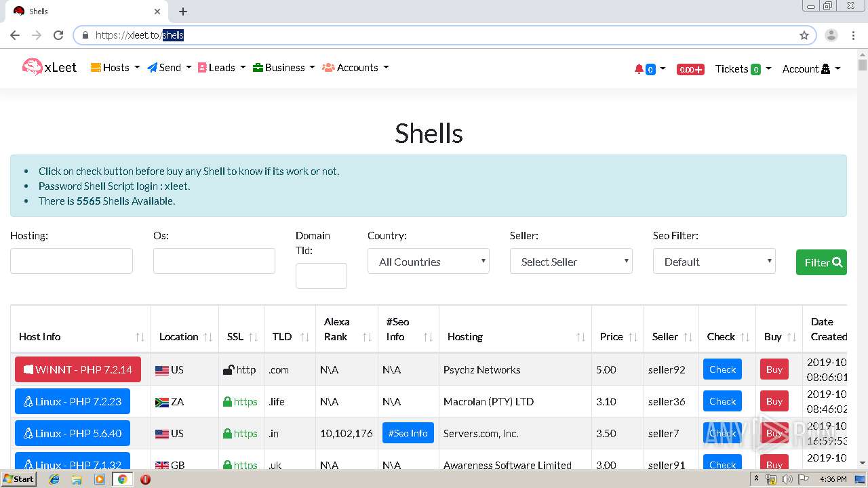Click the unlocked http padlock icon
This screenshot has height=488, width=868.
tap(229, 369)
